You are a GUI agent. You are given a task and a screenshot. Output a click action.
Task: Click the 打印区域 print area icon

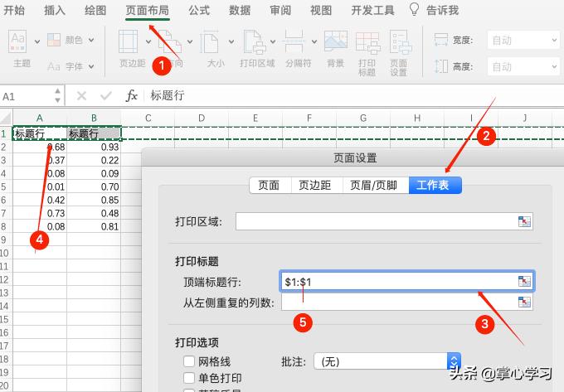click(x=254, y=42)
